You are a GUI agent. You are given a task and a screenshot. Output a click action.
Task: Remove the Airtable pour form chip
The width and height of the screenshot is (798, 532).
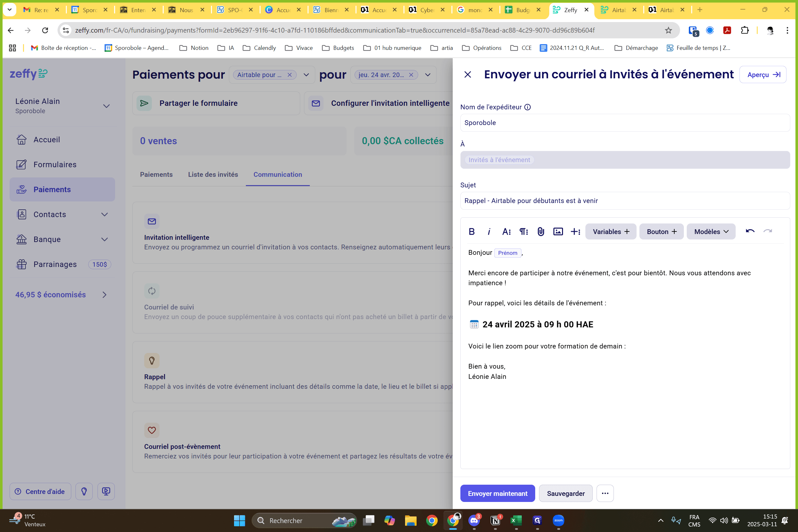tap(289, 74)
